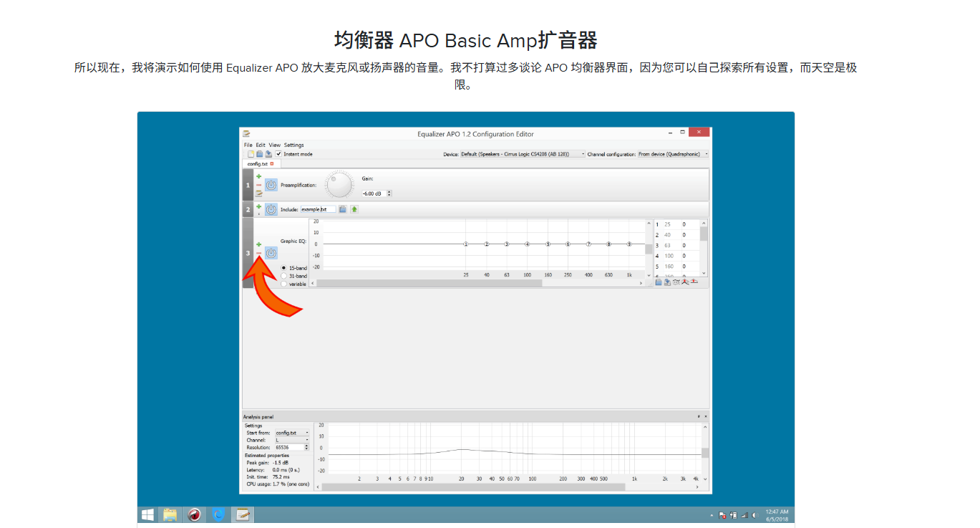Open File Explorer from taskbar
The width and height of the screenshot is (980, 528).
pos(170,514)
